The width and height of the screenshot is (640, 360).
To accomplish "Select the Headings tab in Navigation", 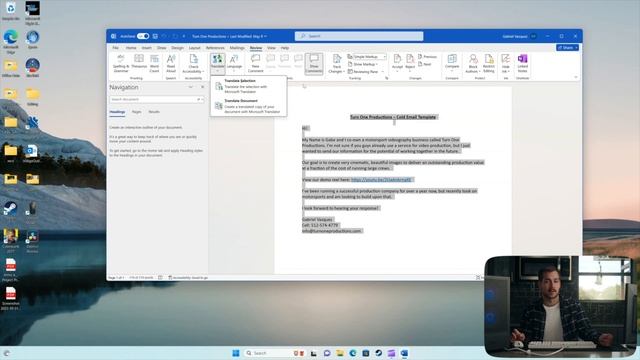I will pos(117,112).
